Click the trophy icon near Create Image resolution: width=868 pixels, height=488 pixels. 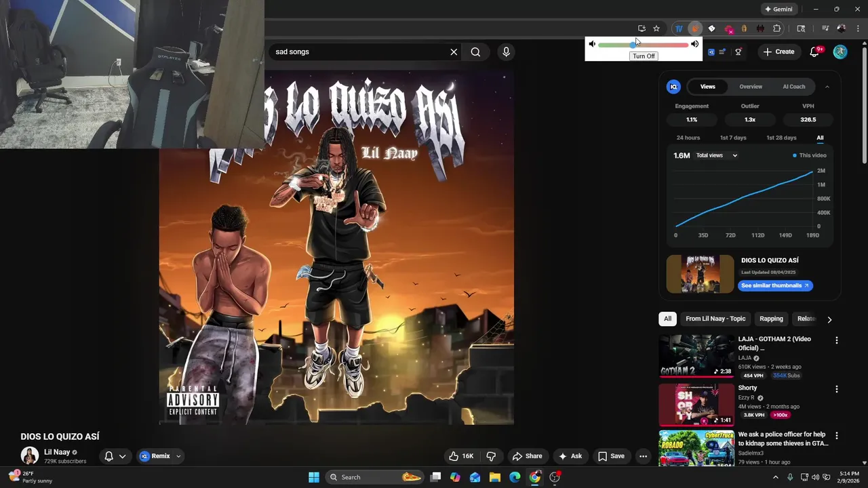click(738, 52)
